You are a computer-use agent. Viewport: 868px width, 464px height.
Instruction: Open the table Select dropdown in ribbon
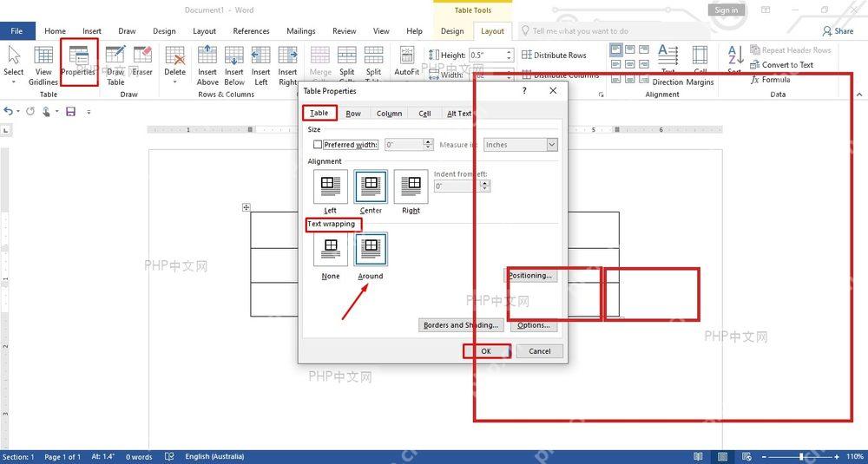coord(14,65)
